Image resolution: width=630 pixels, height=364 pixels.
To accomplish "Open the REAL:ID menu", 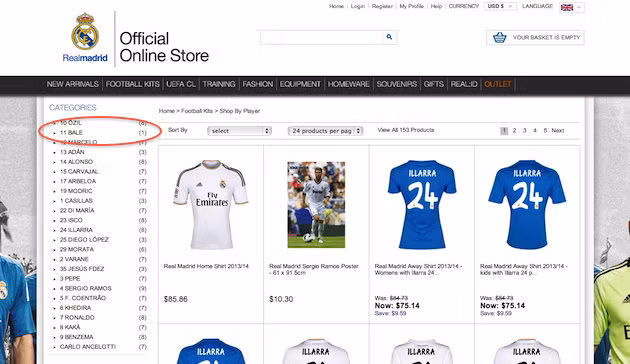I will tap(464, 84).
